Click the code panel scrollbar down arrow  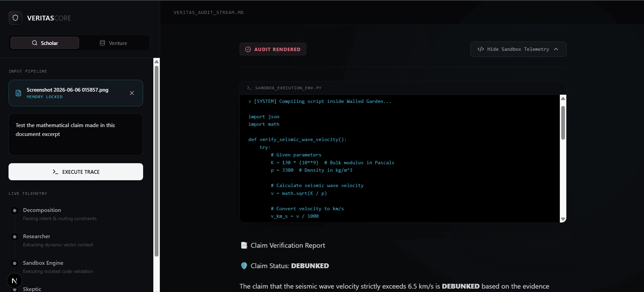click(x=563, y=219)
